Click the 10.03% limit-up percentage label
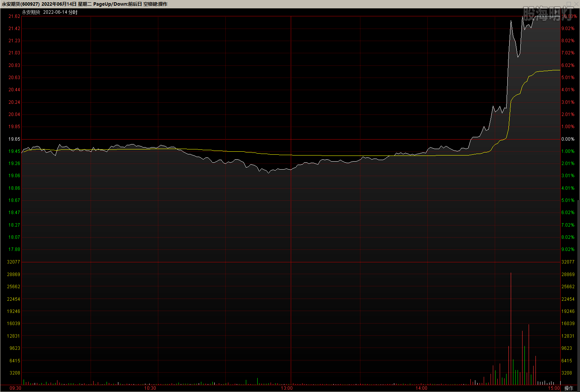 tap(569, 16)
